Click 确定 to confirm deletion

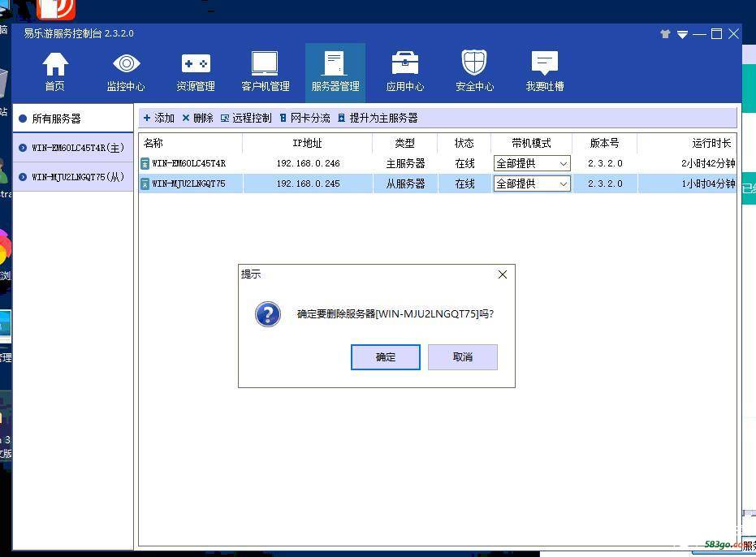coord(385,357)
